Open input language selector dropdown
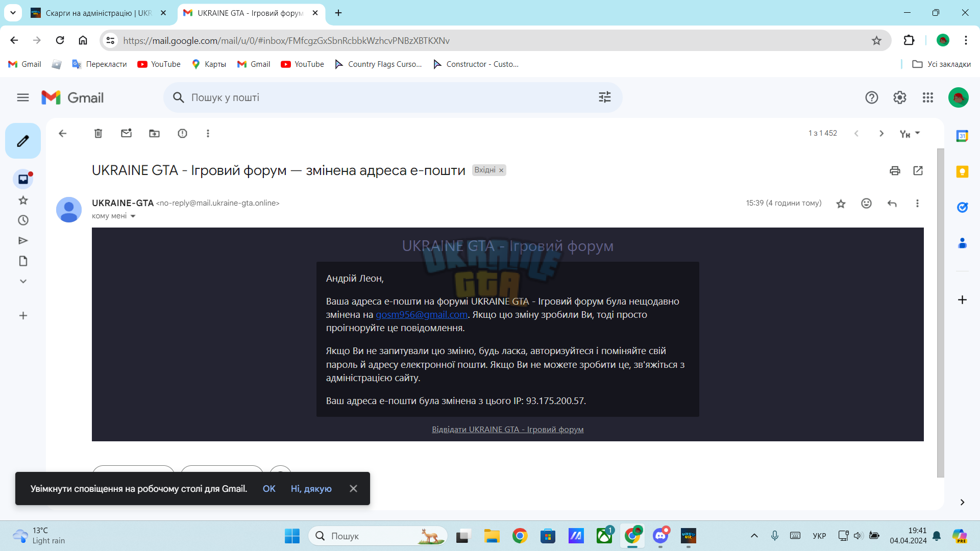The width and height of the screenshot is (980, 551). pyautogui.click(x=910, y=134)
